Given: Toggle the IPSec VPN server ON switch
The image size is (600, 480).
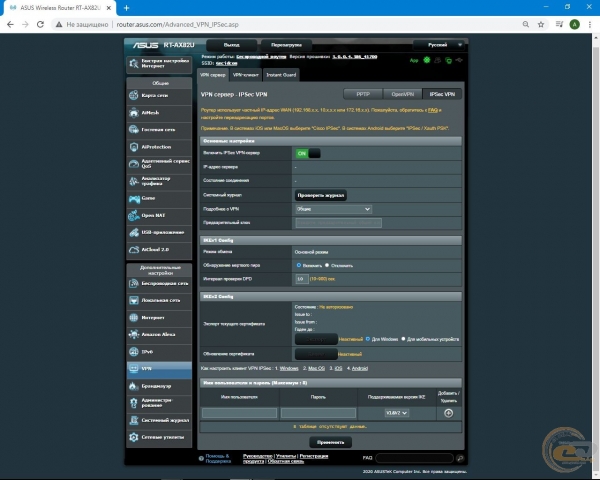Looking at the screenshot, I should [308, 153].
